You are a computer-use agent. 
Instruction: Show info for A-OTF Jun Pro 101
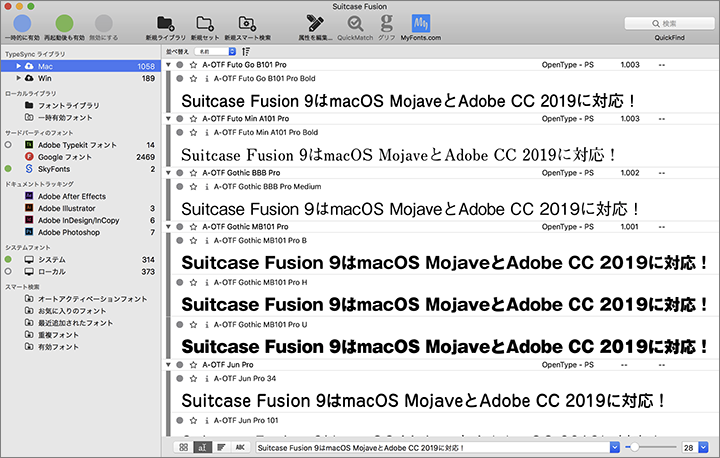coord(207,420)
